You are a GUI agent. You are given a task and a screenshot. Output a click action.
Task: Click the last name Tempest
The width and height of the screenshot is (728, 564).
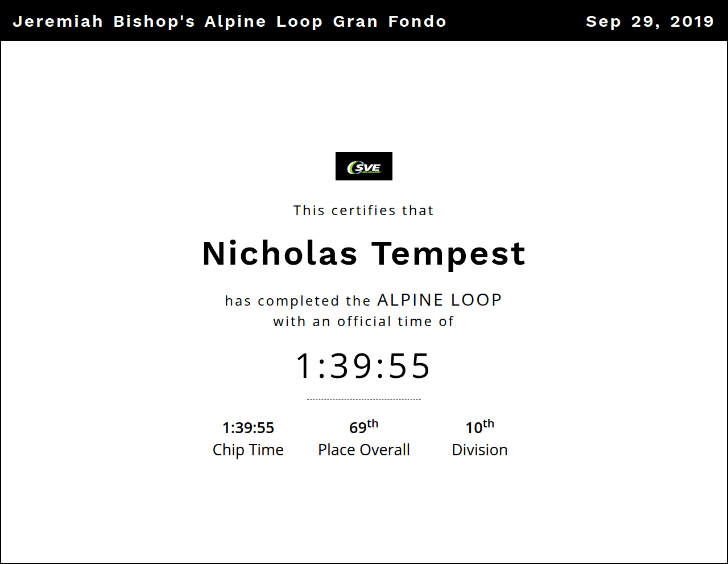tap(448, 253)
